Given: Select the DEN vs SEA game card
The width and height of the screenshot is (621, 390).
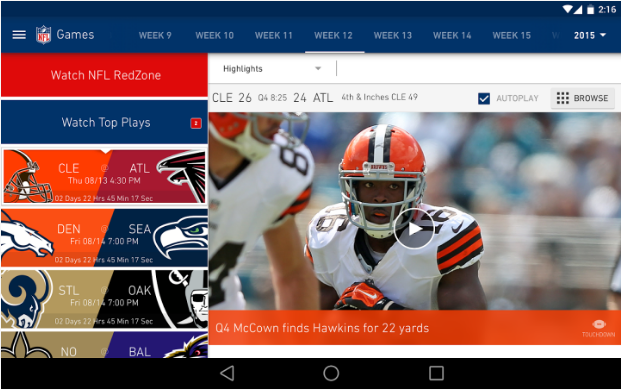Looking at the screenshot, I should [105, 238].
